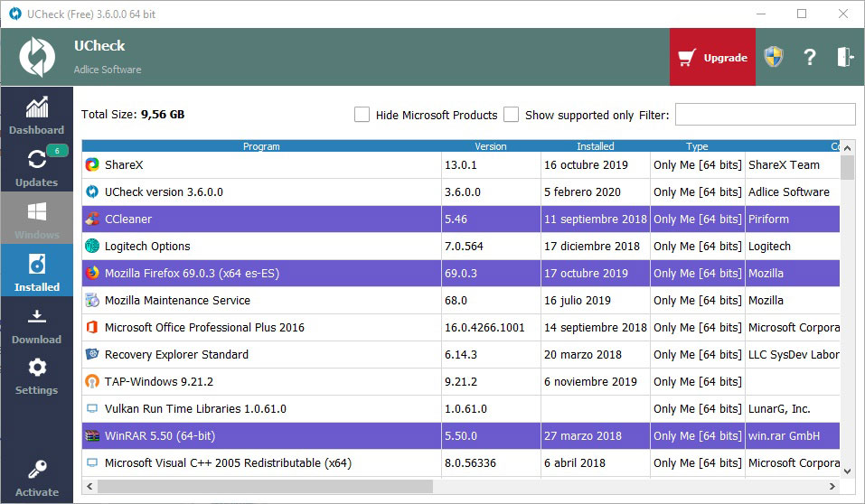Select the ShareX program name
Screen dimensions: 865x504
tap(124, 165)
